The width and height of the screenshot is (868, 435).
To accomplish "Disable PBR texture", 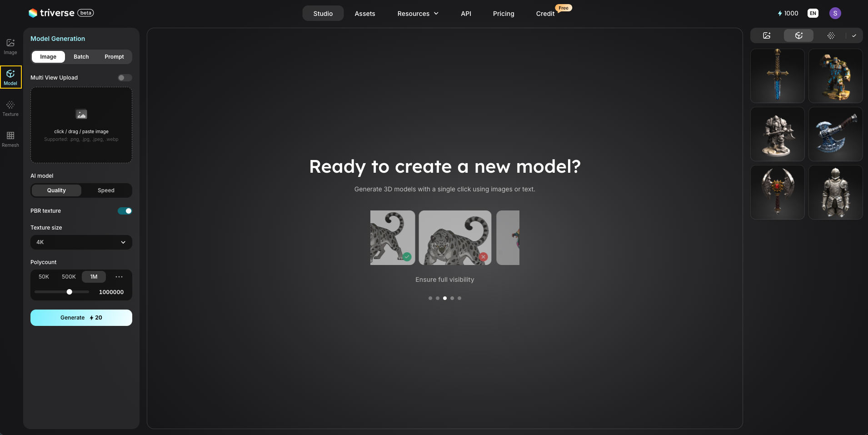I will pos(125,210).
